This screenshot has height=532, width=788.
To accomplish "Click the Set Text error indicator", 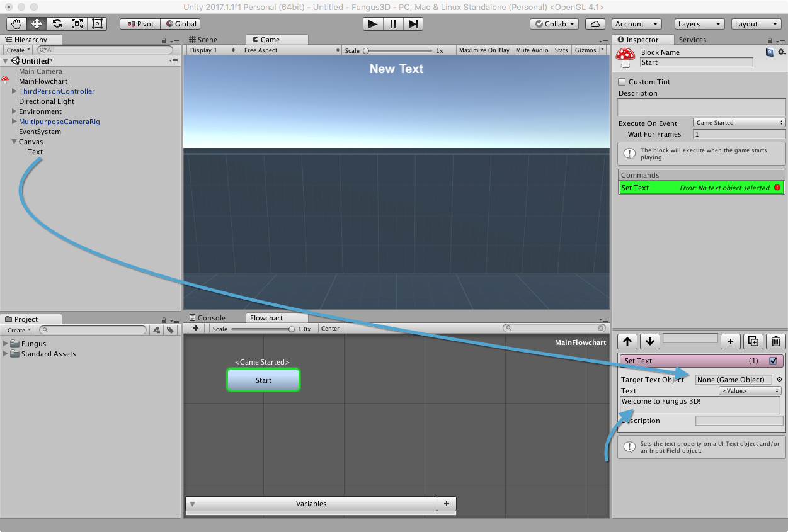I will coord(778,188).
